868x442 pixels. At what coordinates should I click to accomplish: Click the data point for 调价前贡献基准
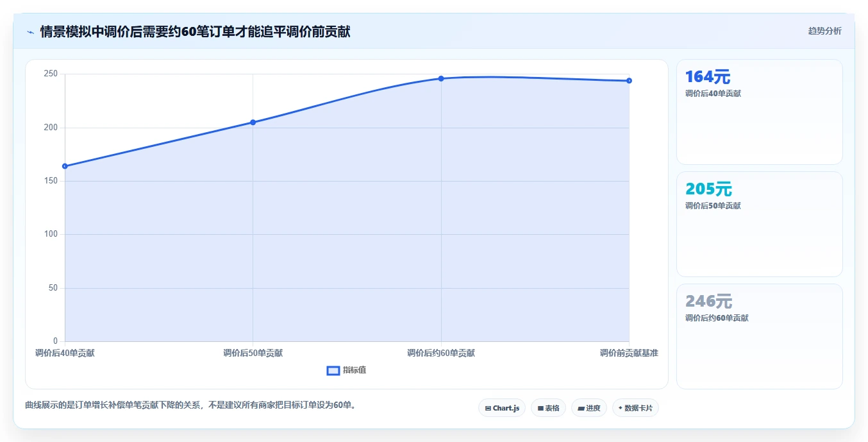click(629, 81)
